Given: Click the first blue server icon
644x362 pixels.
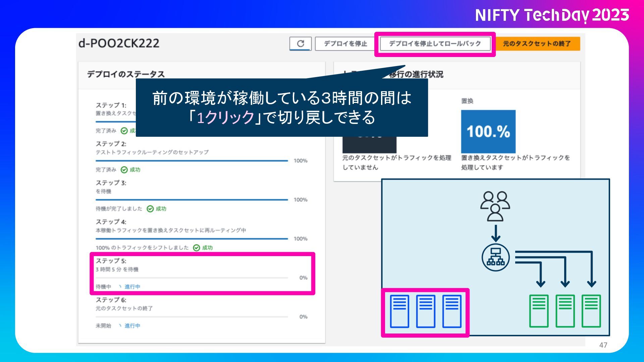Looking at the screenshot, I should 399,311.
